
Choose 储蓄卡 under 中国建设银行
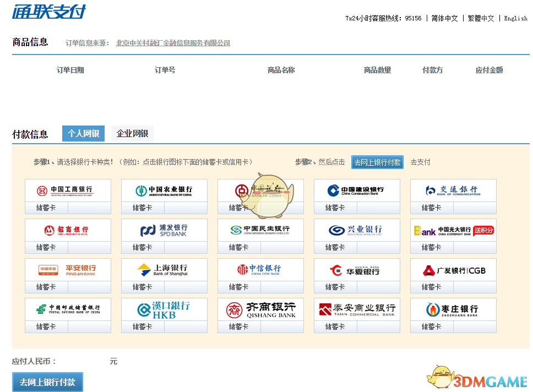[x=335, y=208]
